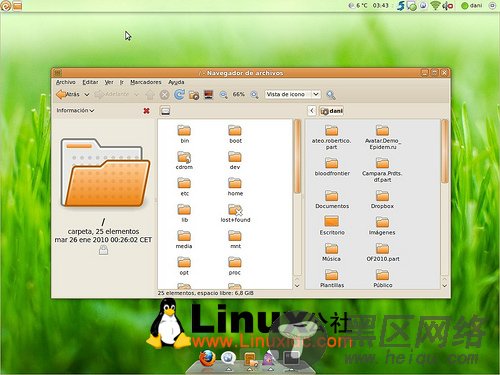Zoom out with the minus magnifier
This screenshot has width=500, height=375.
[224, 95]
